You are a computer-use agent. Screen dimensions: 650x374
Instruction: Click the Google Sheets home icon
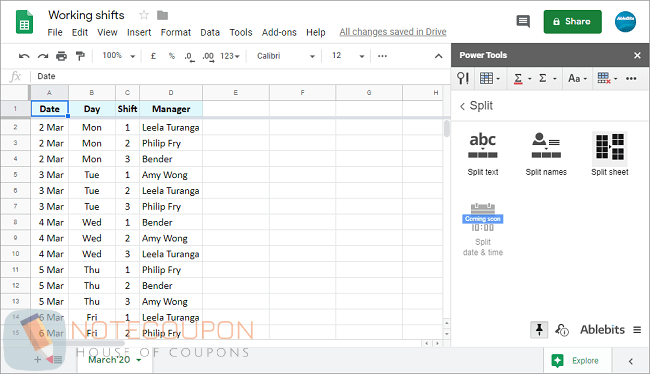(x=24, y=22)
